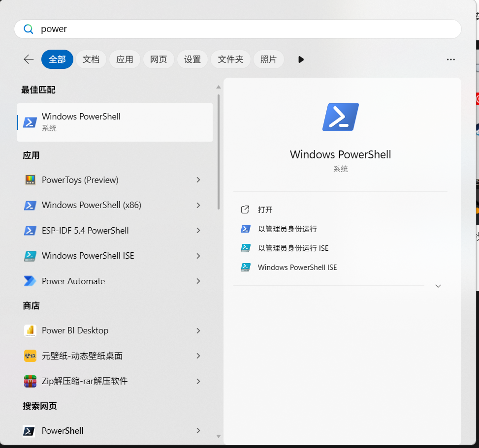The width and height of the screenshot is (479, 448).
Task: Open the more options ellipsis menu
Action: [x=450, y=60]
